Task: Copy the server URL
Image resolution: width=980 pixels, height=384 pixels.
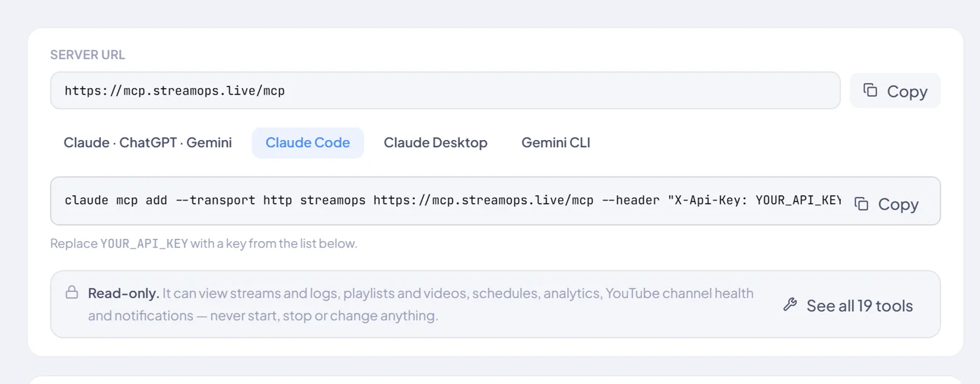Action: pyautogui.click(x=895, y=91)
